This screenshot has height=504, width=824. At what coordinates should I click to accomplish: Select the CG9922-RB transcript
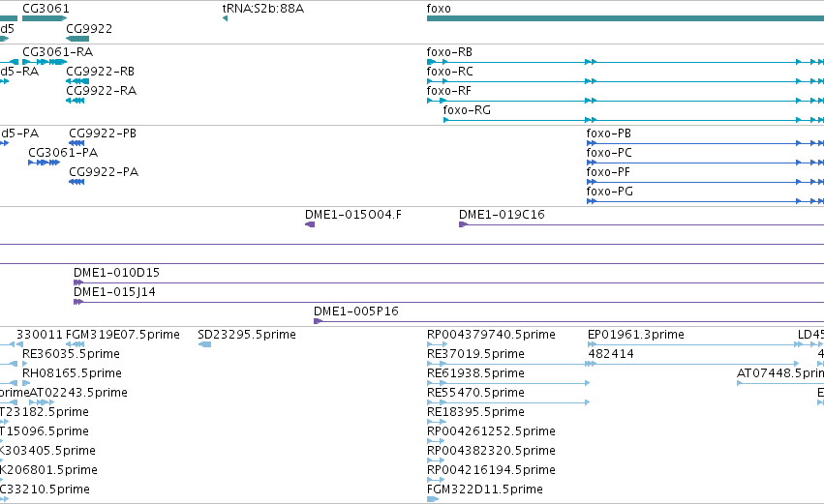point(77,81)
